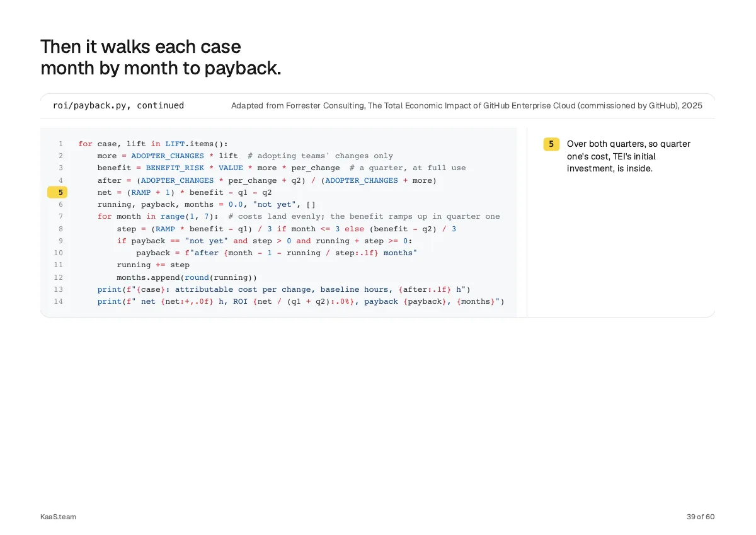Select the code line "running += step"
The height and width of the screenshot is (535, 756).
click(x=153, y=265)
